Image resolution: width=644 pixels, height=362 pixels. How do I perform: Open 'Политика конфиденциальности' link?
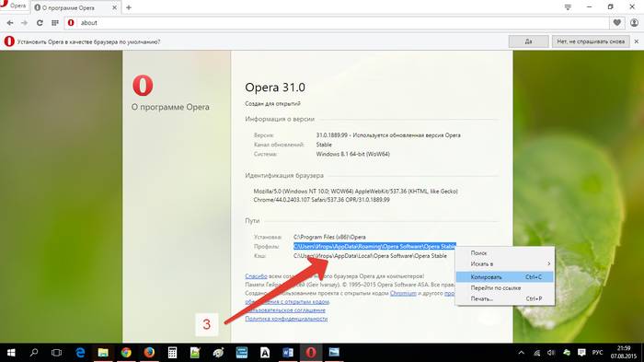pyautogui.click(x=286, y=319)
